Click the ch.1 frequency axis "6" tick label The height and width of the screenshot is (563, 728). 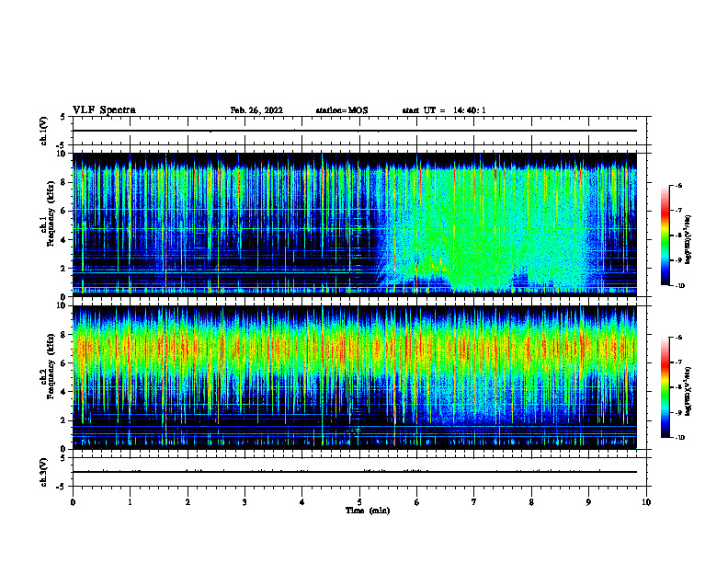[x=63, y=211]
